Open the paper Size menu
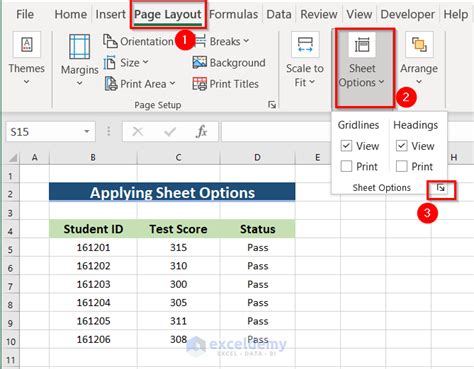The image size is (474, 369). point(126,63)
